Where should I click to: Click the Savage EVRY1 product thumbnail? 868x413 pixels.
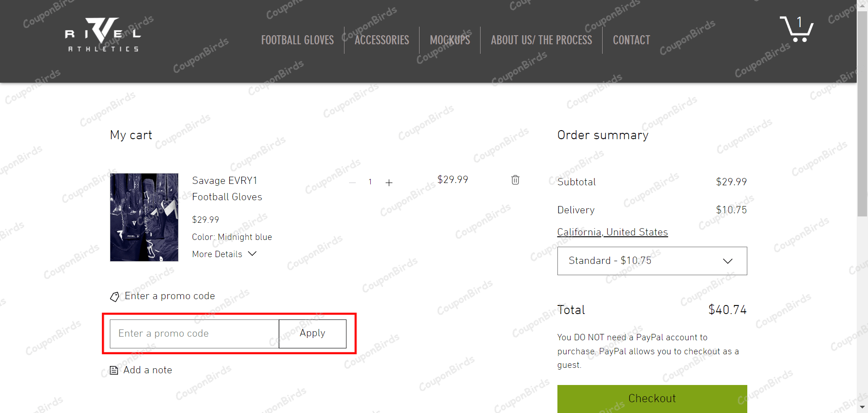click(x=144, y=217)
